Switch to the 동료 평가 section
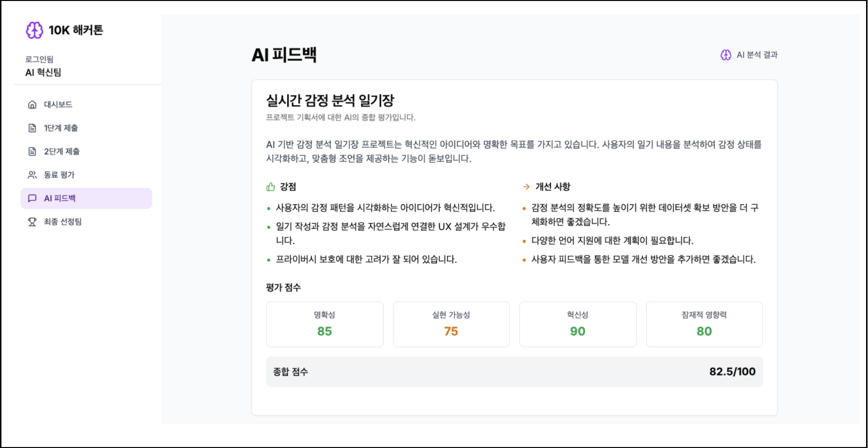868x448 pixels. click(x=60, y=174)
